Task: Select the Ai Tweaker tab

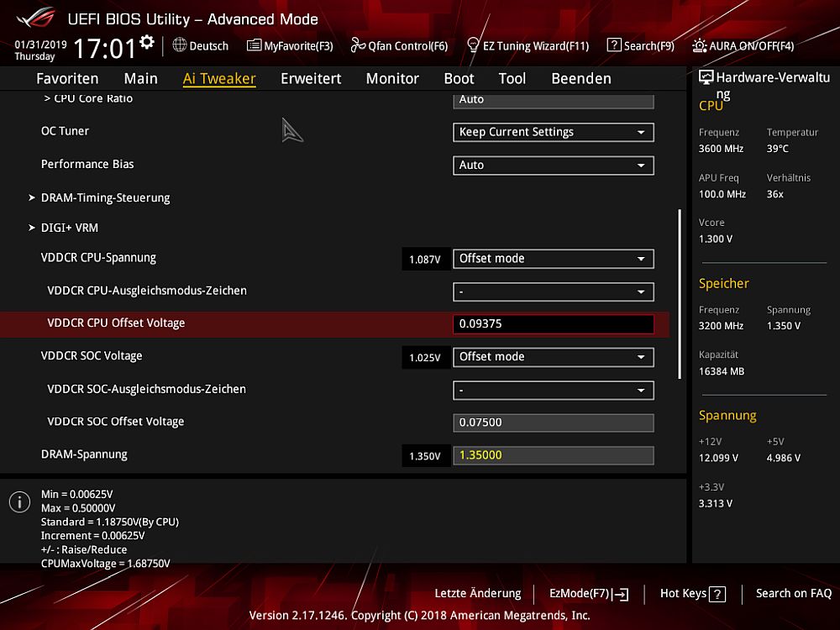Action: (219, 78)
